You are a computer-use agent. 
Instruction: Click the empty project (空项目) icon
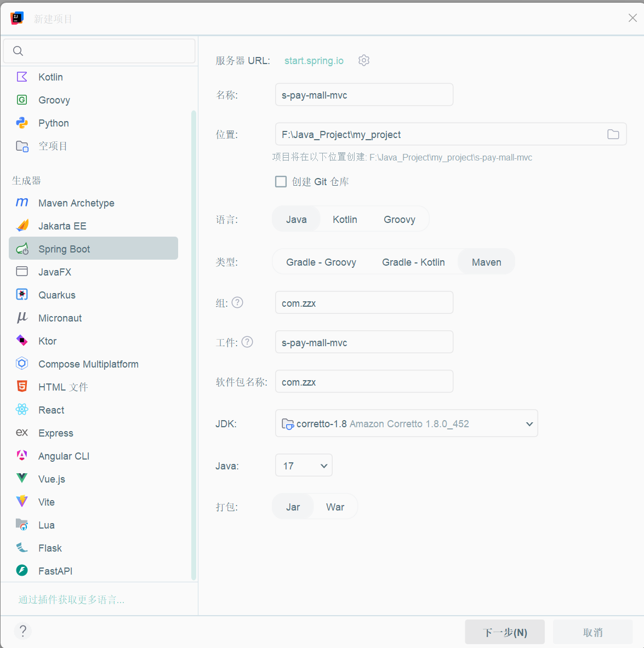point(22,146)
